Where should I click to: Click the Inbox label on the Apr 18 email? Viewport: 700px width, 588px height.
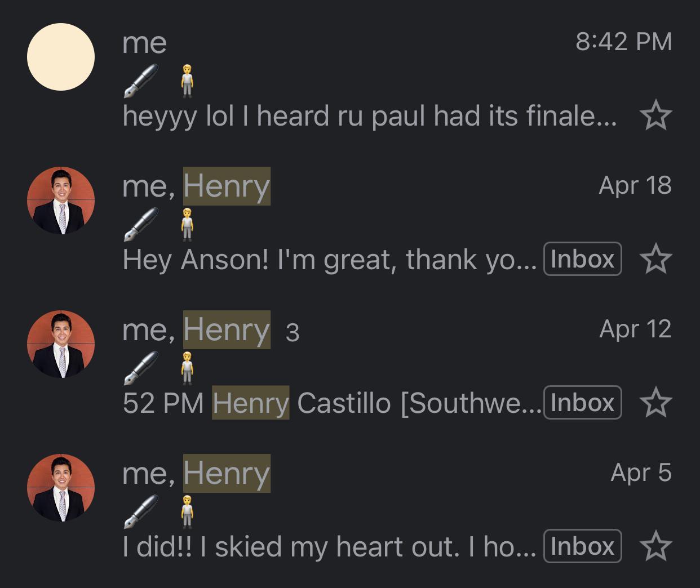[582, 259]
